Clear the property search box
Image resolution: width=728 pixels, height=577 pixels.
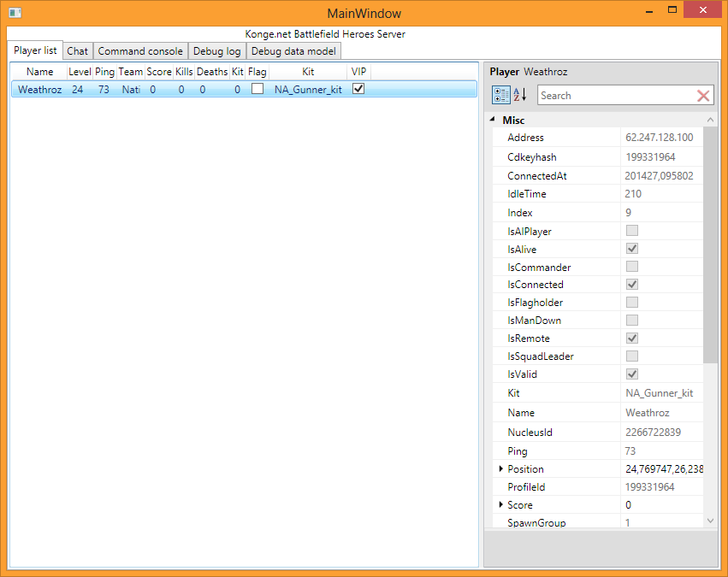pos(703,96)
